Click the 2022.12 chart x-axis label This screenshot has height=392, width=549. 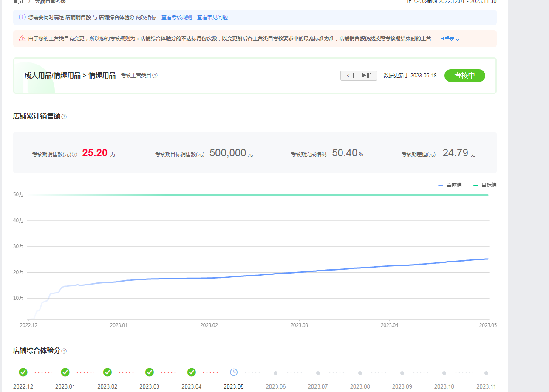pyautogui.click(x=28, y=325)
